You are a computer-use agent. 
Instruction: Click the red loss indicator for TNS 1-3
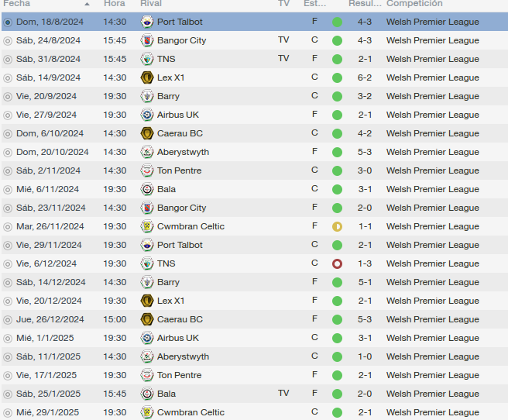[x=338, y=263]
